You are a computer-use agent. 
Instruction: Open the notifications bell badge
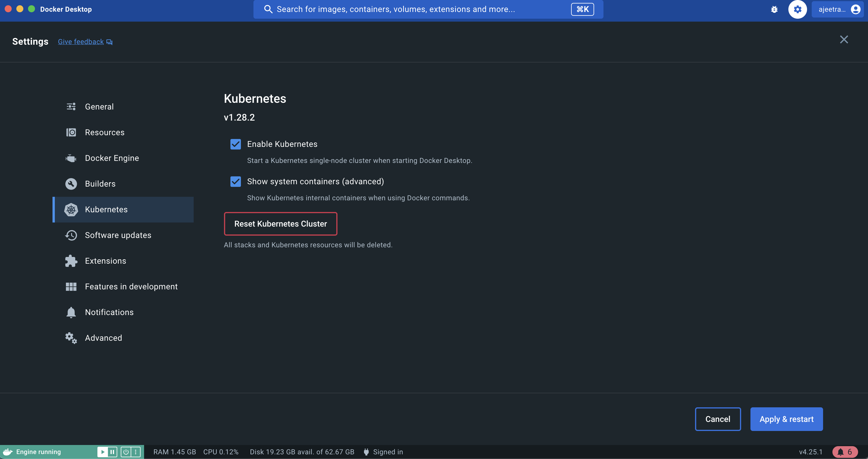pos(845,452)
